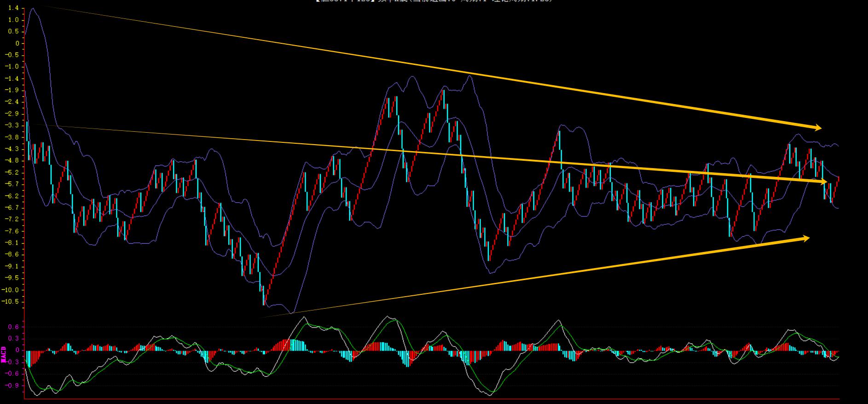Click the 1.4 value on price axis
Screen dimensions: 868x404
(13, 8)
